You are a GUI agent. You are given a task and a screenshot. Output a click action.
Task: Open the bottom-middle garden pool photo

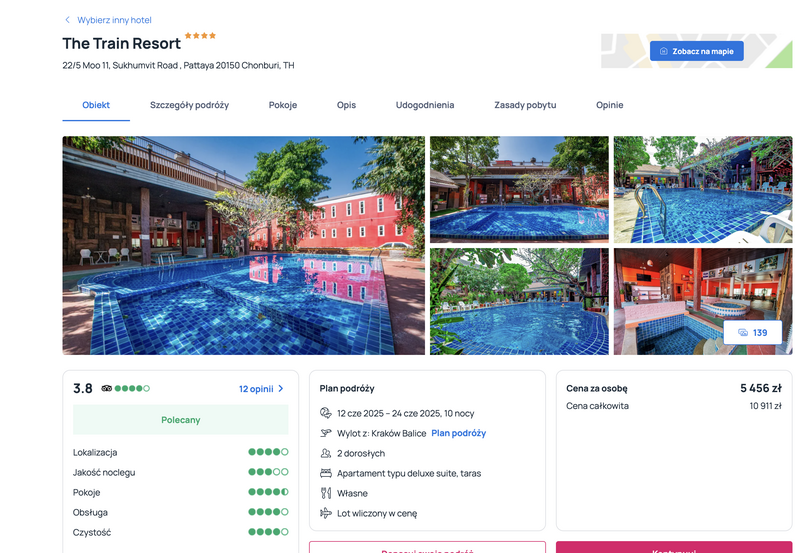point(519,301)
